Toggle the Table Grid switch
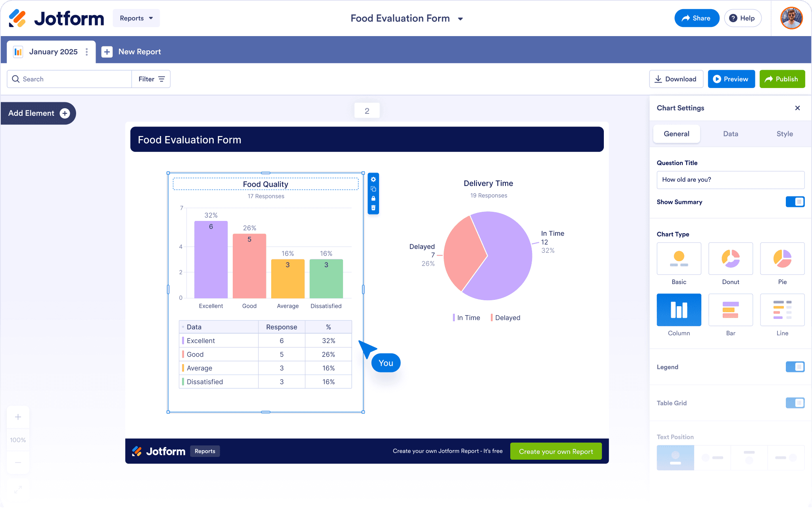 [795, 403]
